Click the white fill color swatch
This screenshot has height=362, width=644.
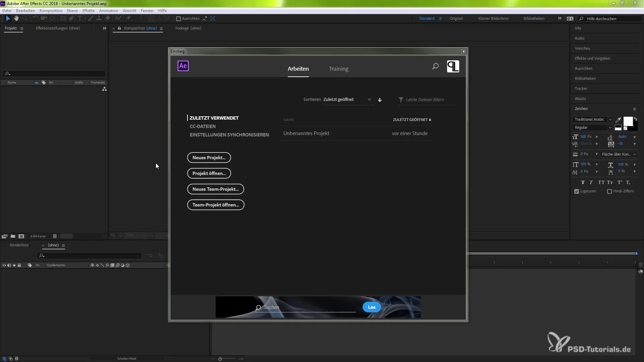[628, 121]
